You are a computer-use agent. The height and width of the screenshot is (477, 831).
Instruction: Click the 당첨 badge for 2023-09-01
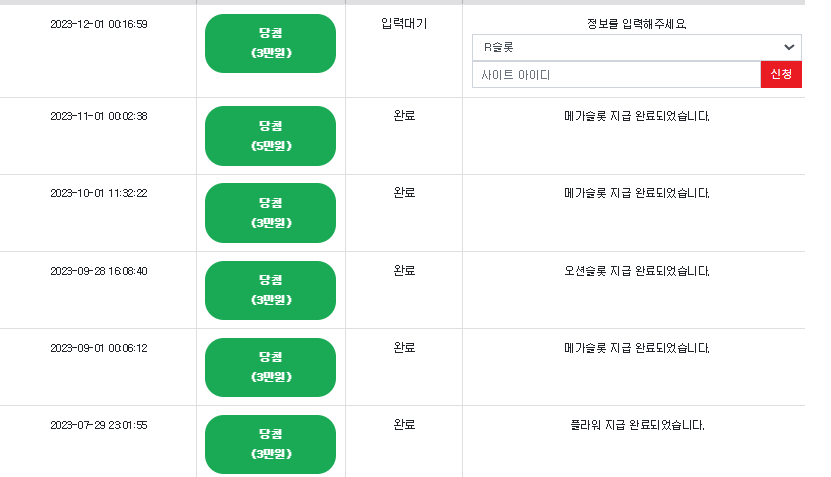(270, 367)
